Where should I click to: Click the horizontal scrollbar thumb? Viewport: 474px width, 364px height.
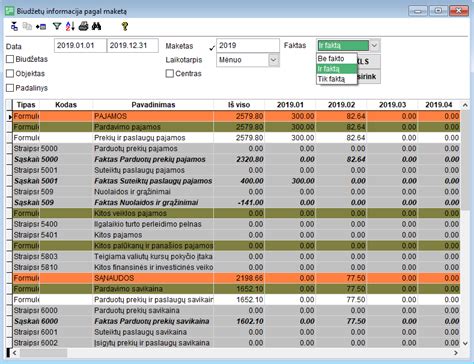click(43, 353)
